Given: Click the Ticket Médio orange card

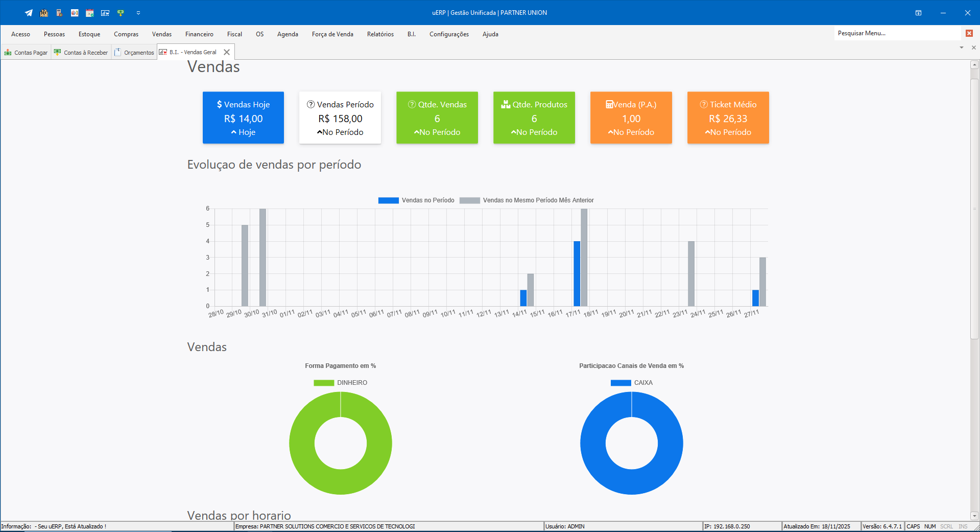Looking at the screenshot, I should click(x=728, y=118).
